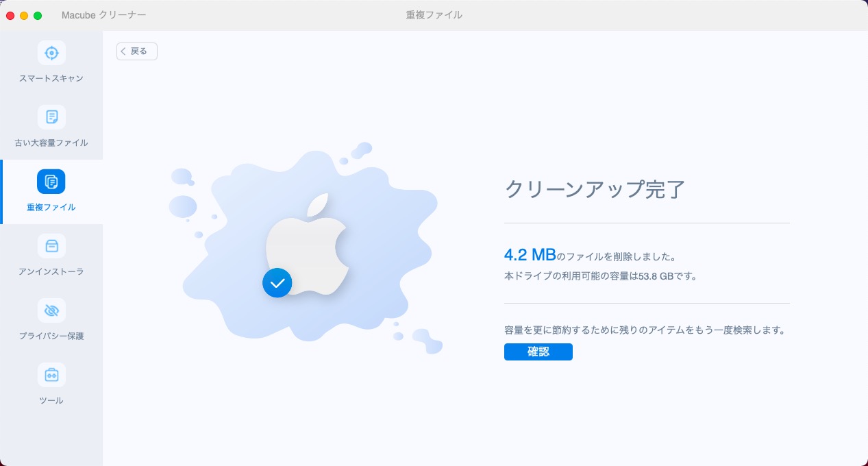Click the ツール label
This screenshot has height=466, width=868.
tap(51, 400)
